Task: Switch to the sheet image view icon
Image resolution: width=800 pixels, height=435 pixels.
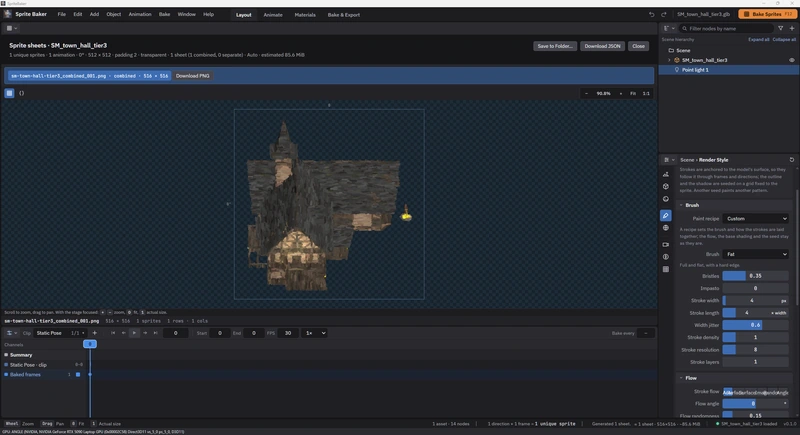Action: [x=9, y=93]
